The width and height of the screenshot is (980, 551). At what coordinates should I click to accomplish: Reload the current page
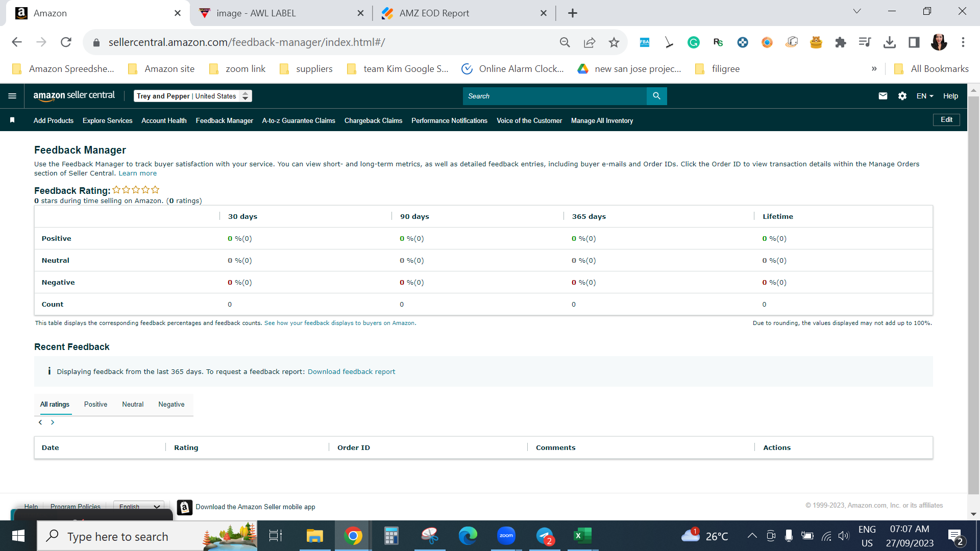(66, 42)
